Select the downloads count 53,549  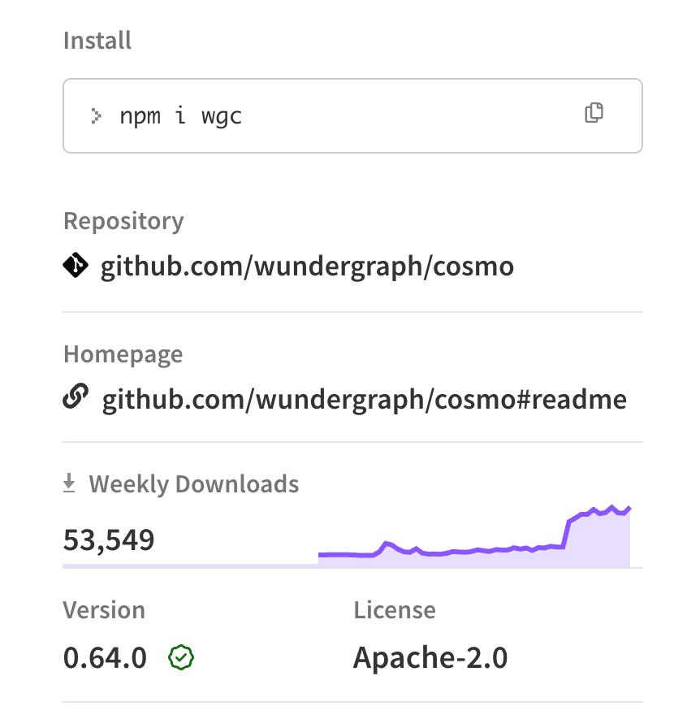coord(108,540)
